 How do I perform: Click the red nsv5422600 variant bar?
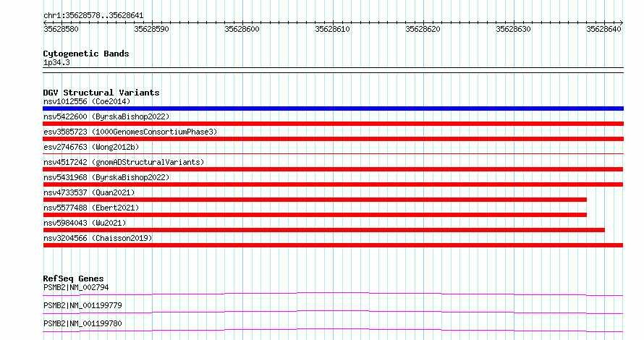click(333, 124)
